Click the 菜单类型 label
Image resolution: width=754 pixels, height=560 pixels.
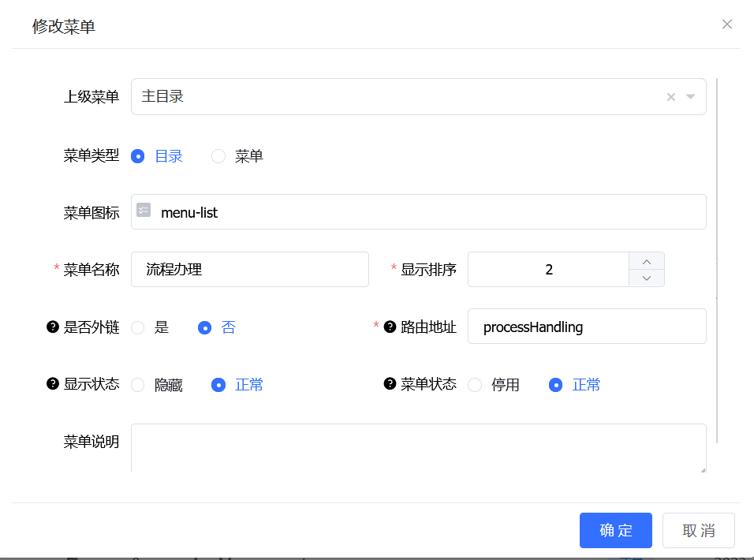91,155
